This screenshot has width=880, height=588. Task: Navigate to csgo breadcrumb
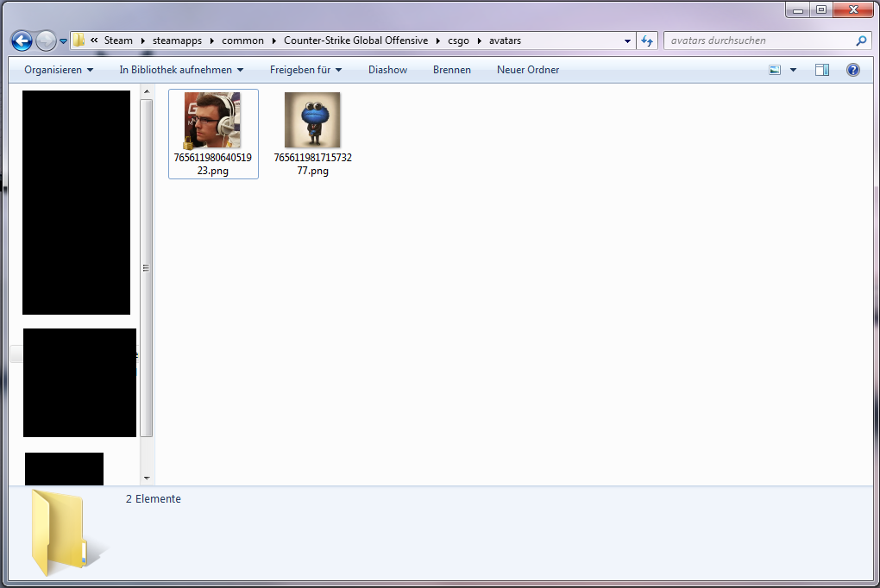pyautogui.click(x=458, y=41)
